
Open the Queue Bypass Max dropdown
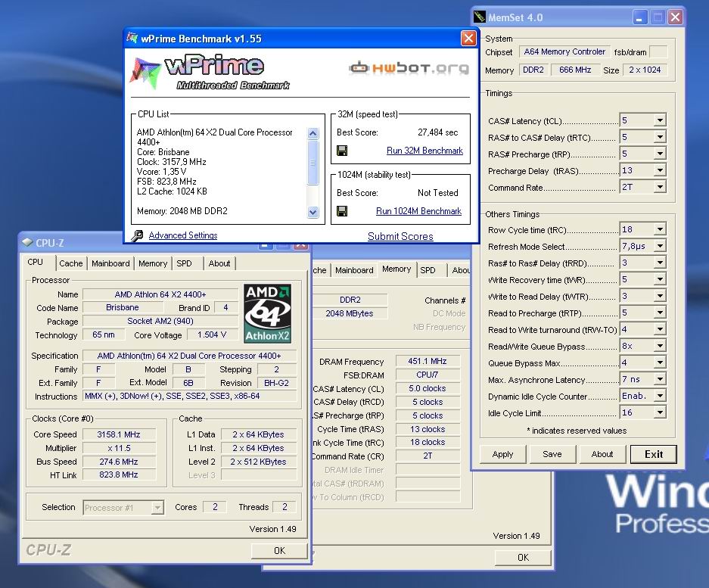coord(660,362)
